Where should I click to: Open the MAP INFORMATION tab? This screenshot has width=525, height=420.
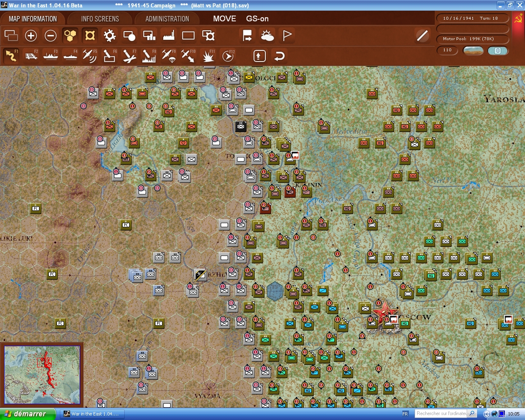point(33,19)
